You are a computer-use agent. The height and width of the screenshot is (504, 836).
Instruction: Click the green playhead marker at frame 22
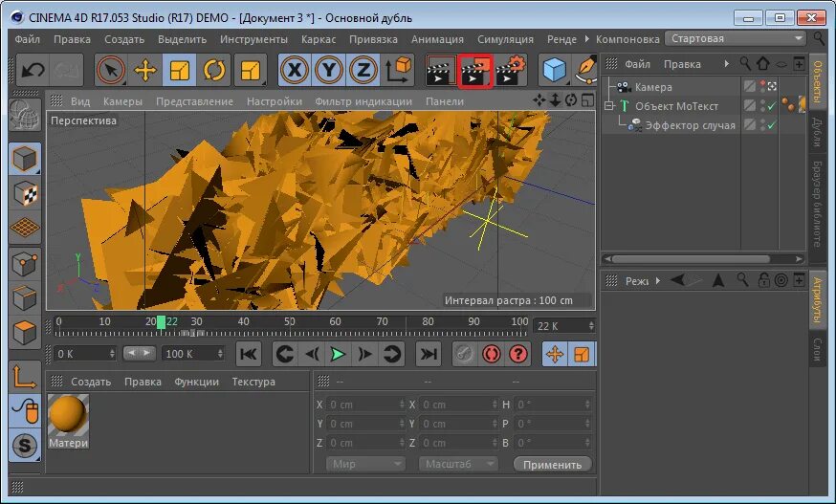(161, 322)
